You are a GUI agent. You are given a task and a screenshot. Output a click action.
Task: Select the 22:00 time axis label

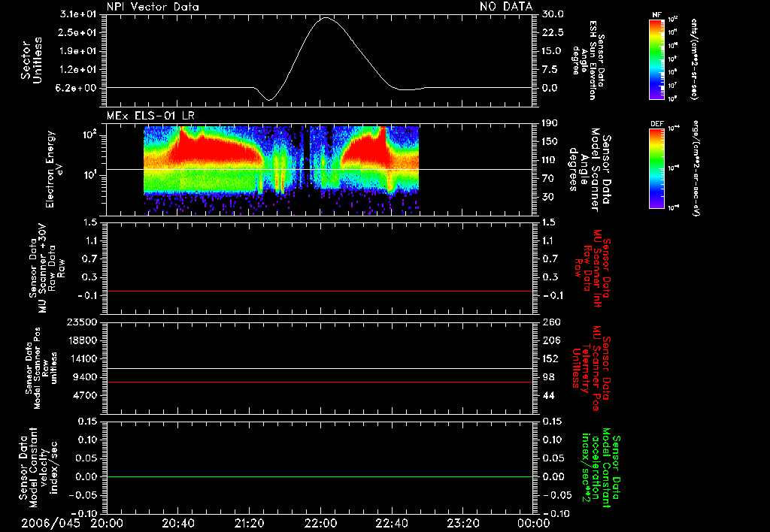tap(321, 523)
